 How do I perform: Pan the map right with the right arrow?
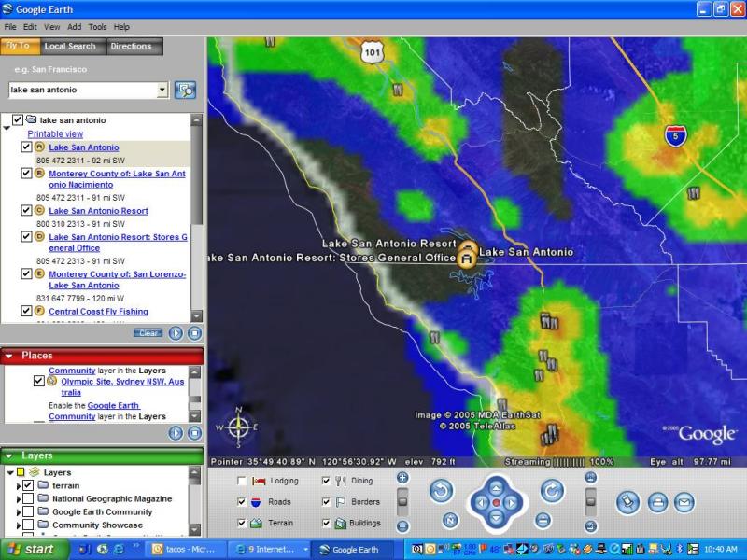(x=511, y=503)
